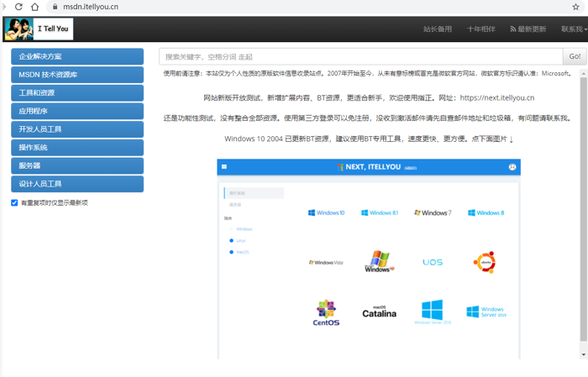Image resolution: width=588 pixels, height=377 pixels.
Task: Click the browser home icon
Action: click(34, 7)
